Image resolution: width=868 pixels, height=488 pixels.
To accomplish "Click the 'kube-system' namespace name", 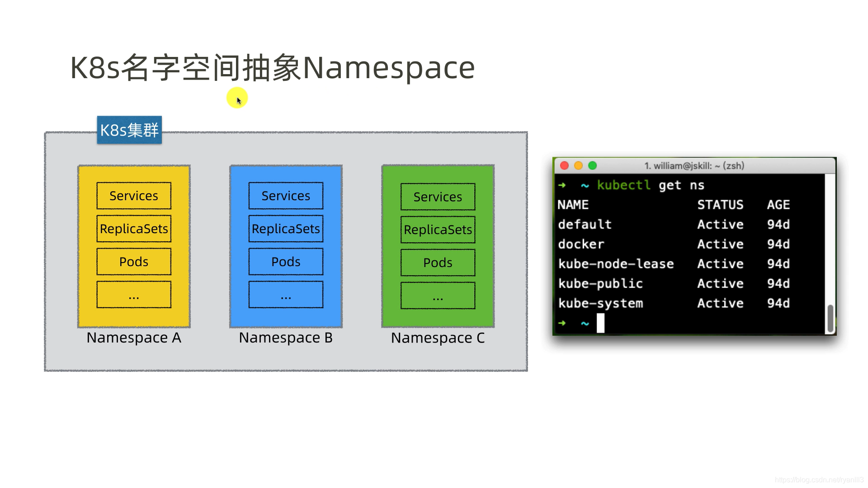I will tap(600, 303).
